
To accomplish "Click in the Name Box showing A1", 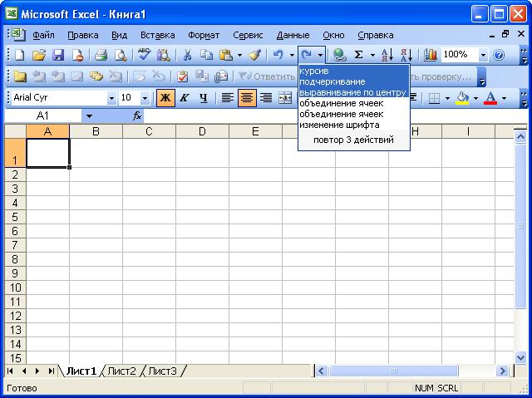I will (x=42, y=116).
